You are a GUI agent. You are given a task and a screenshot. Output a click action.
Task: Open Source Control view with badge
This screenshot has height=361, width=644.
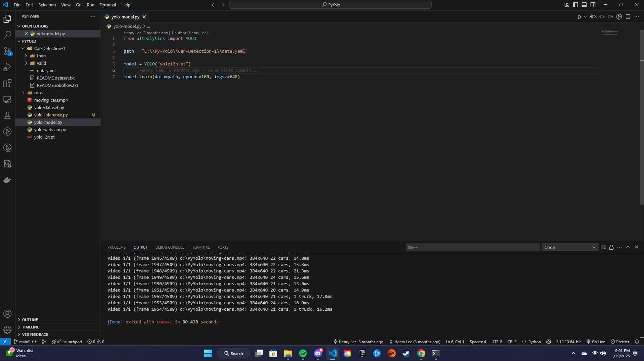tap(7, 51)
